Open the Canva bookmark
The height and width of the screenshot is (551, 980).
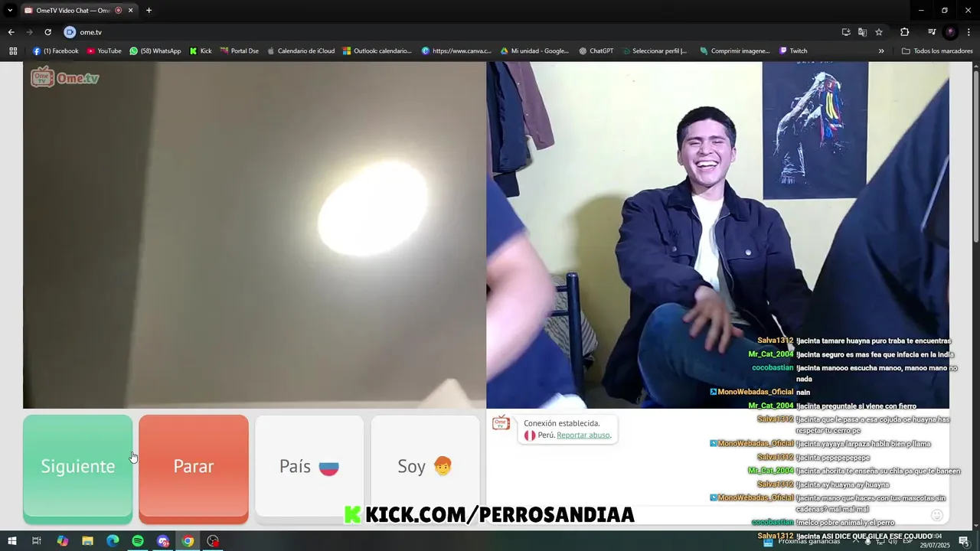(x=456, y=51)
